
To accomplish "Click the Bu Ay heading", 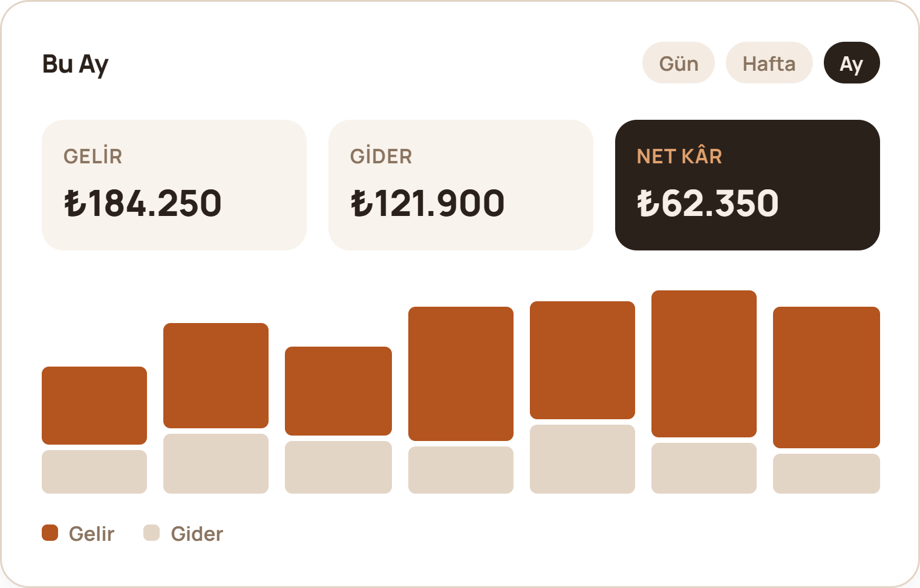I will point(75,64).
